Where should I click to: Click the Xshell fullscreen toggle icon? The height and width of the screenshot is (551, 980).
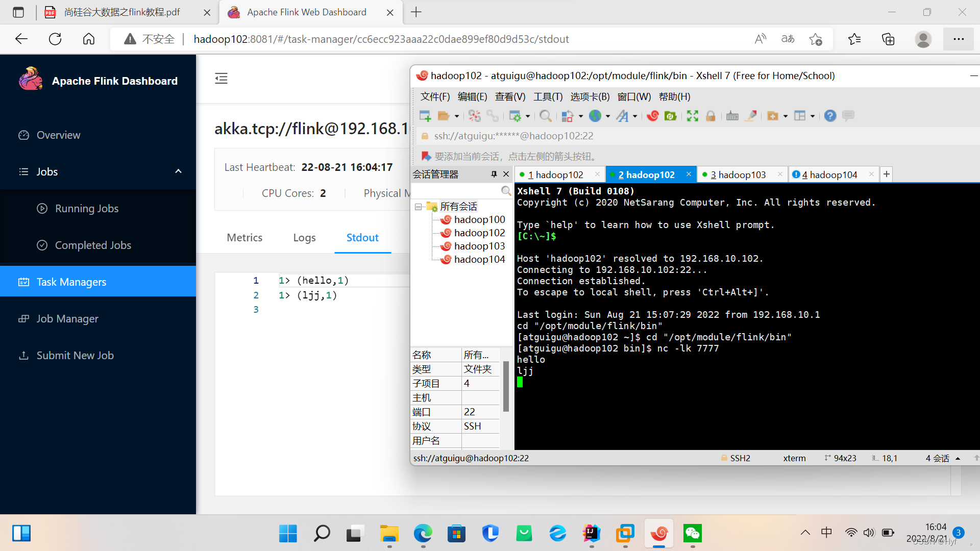692,116
